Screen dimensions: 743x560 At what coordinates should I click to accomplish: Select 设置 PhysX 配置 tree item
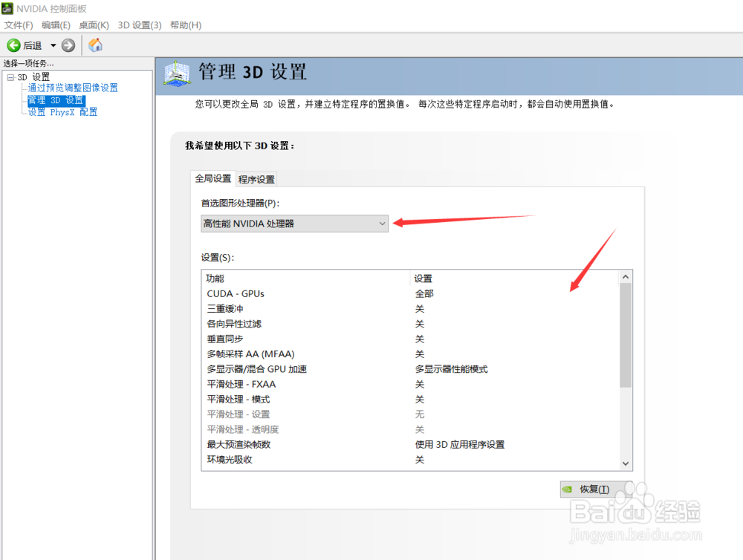pos(62,112)
